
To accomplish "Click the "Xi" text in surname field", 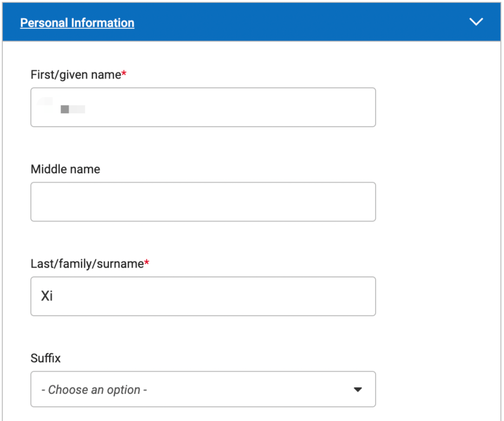I will pos(47,296).
